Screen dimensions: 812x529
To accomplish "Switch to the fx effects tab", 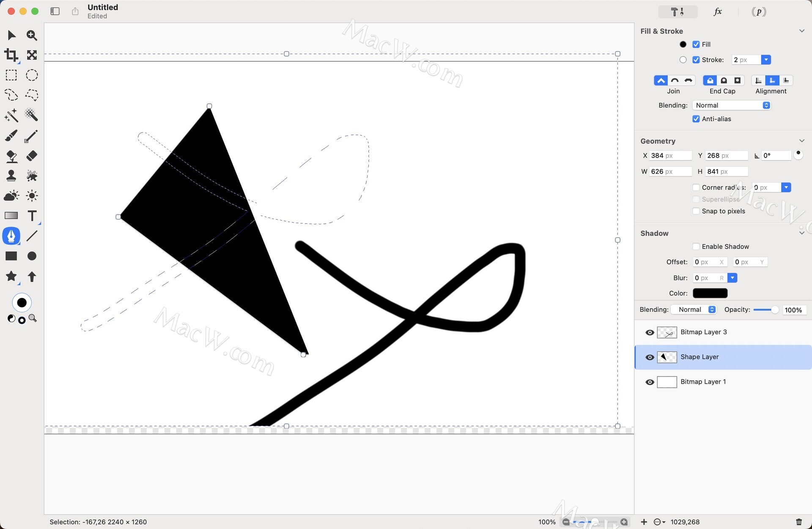I will (x=717, y=11).
